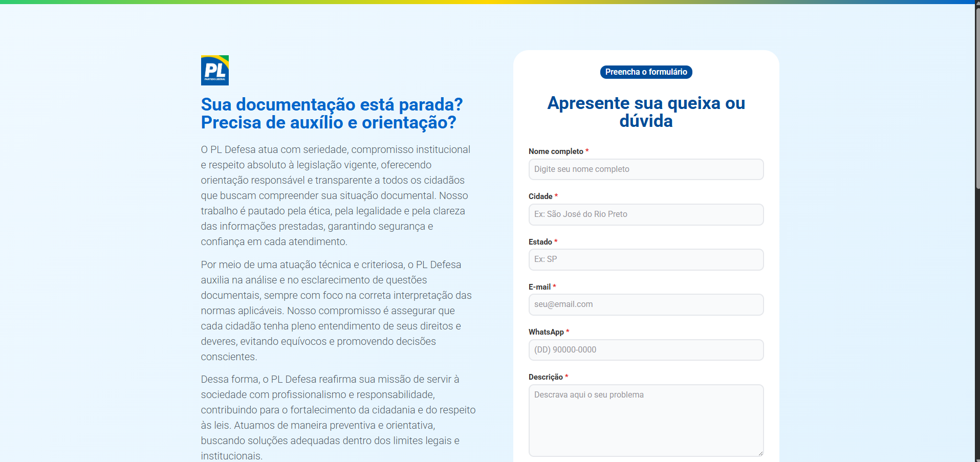Click paragraph starting 'Por meio de uma atuação'
Screen dimensions: 980x462
click(x=337, y=311)
